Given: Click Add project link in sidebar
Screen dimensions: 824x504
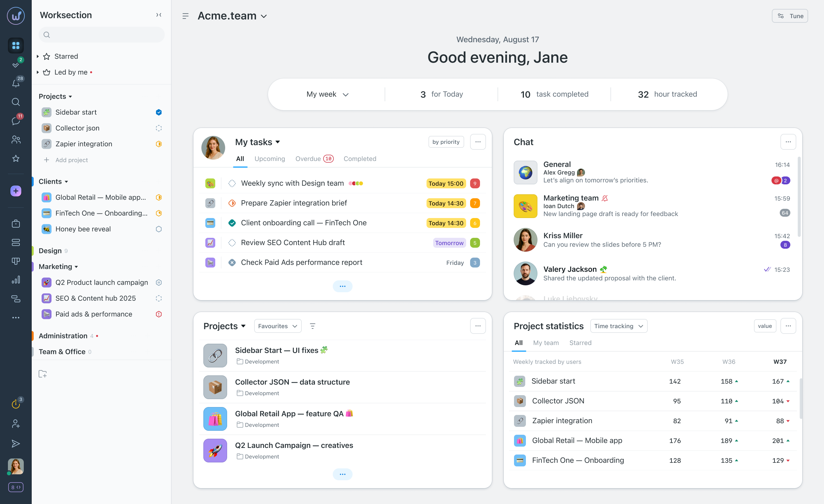Looking at the screenshot, I should (x=71, y=160).
